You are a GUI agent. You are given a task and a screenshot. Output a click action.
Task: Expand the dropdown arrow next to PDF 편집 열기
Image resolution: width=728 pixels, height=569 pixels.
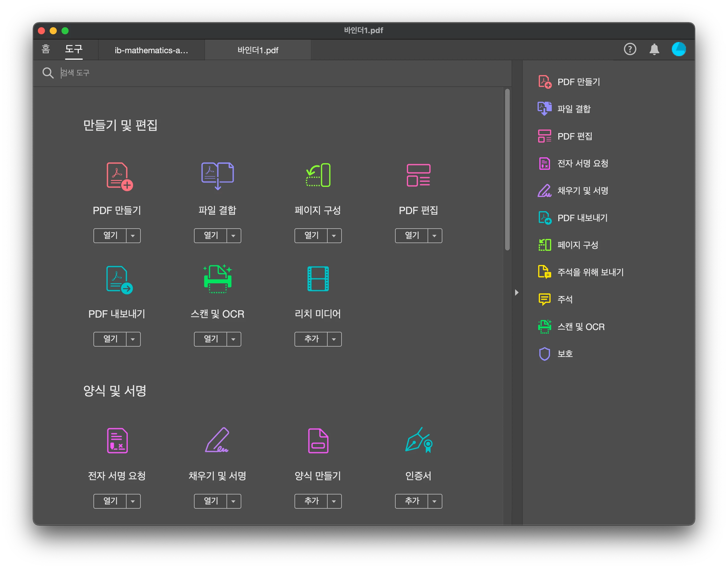tap(434, 236)
